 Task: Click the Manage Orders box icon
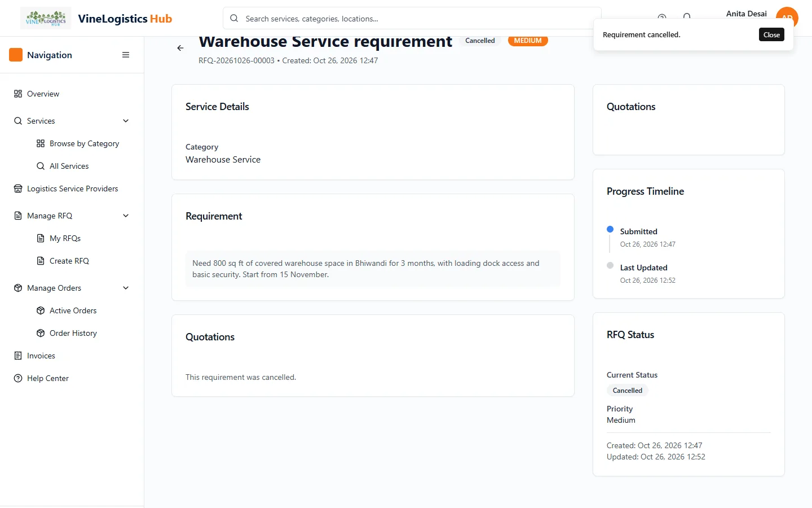[18, 288]
